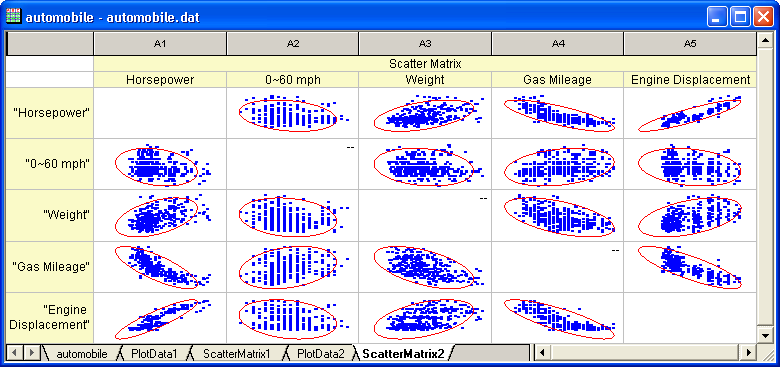780x367 pixels.
Task: Switch to the automobile sheet tab
Action: pos(82,354)
